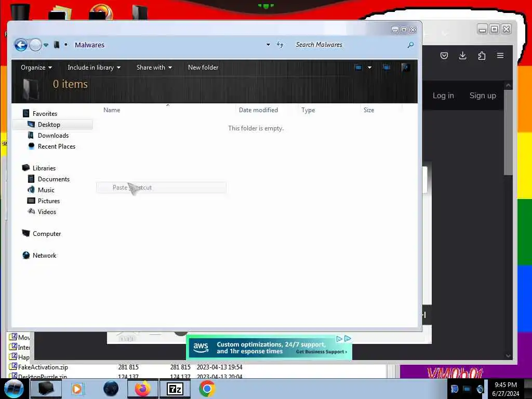Click the Explorer forward arrow button
This screenshot has height=399, width=532.
35,45
